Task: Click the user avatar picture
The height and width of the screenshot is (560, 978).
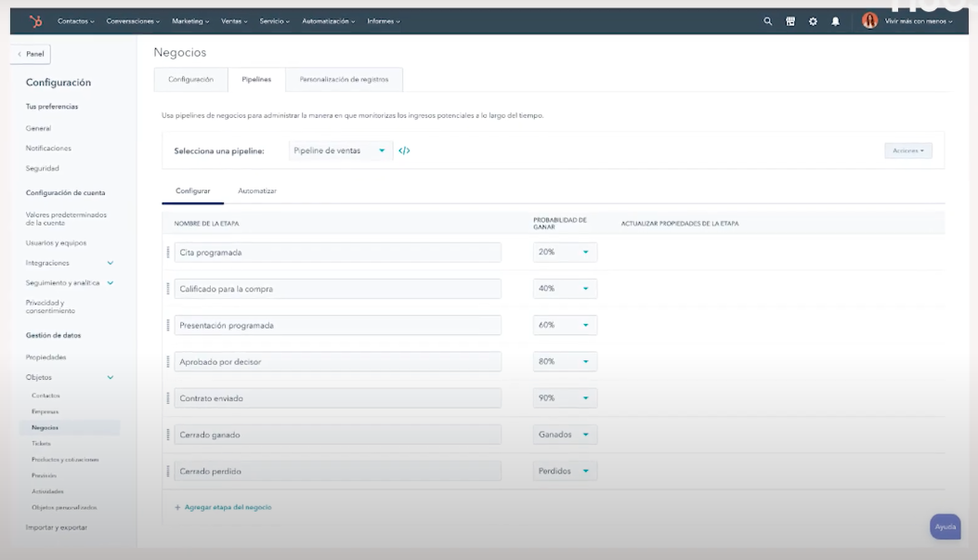Action: [x=869, y=20]
